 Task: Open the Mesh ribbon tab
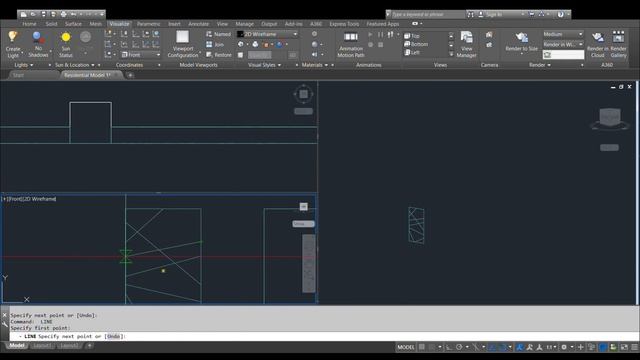click(96, 24)
